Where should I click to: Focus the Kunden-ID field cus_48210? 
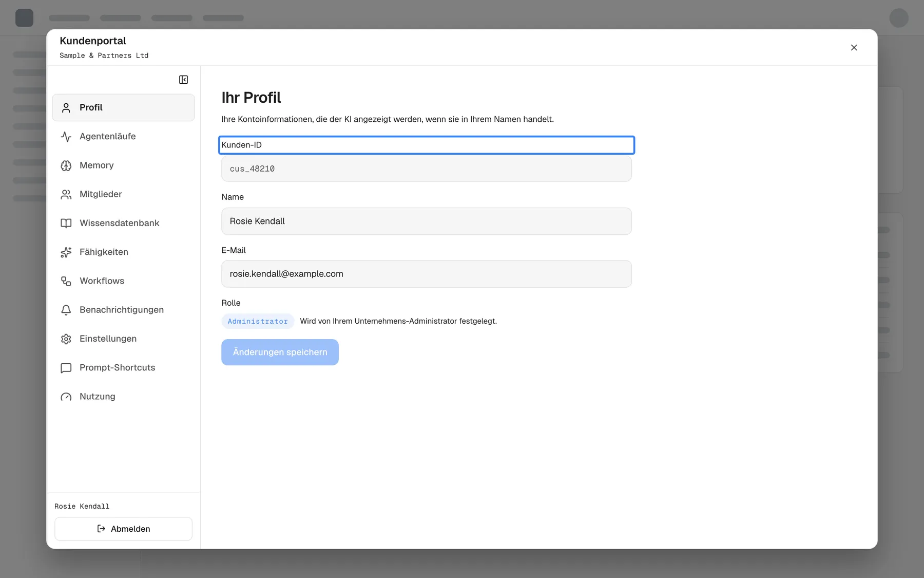click(426, 169)
